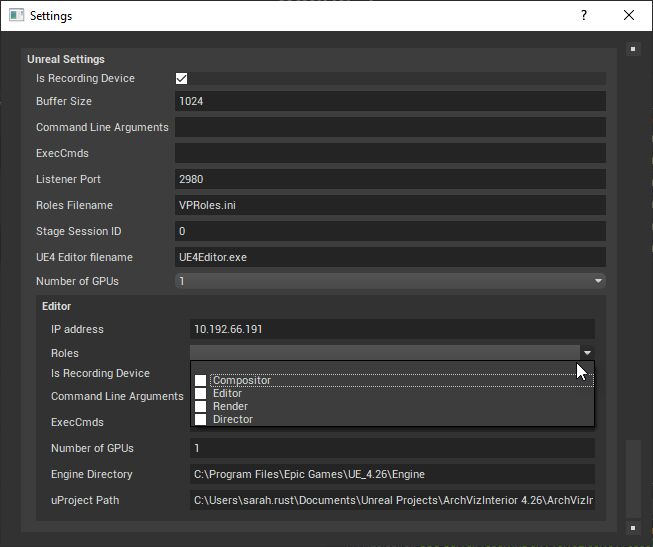Click the Editor IP address field
The width and height of the screenshot is (653, 547).
click(392, 330)
